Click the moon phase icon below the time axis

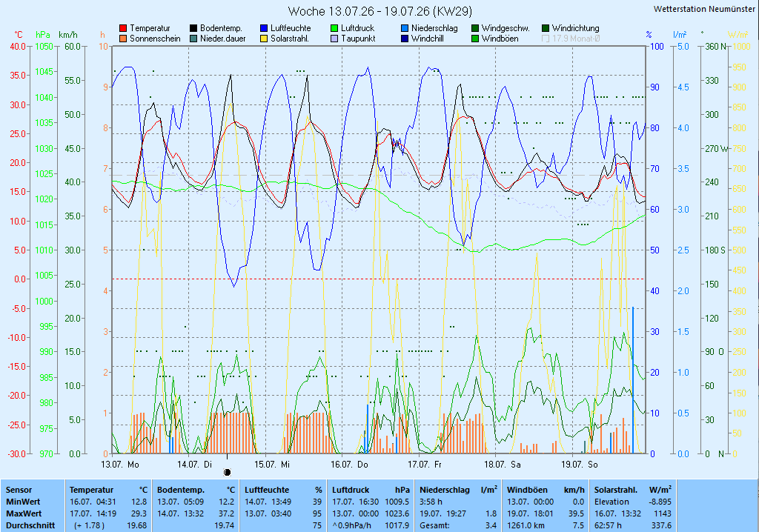click(227, 472)
